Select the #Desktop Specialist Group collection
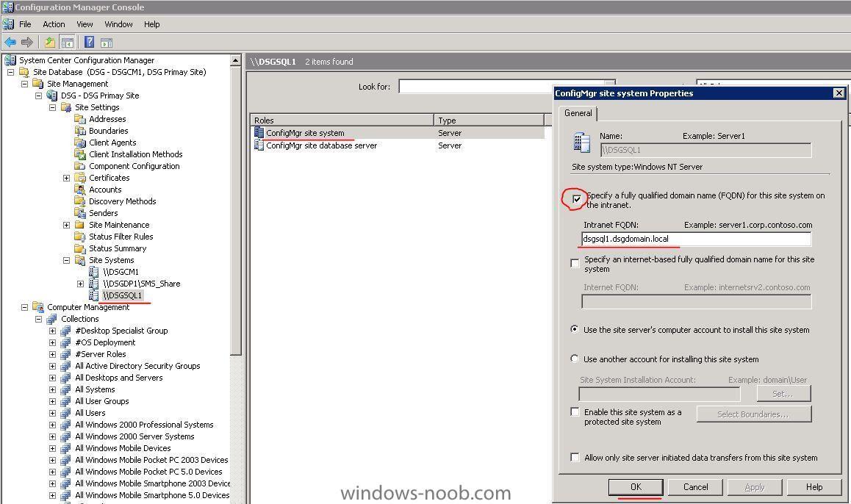This screenshot has width=851, height=504. tap(121, 331)
